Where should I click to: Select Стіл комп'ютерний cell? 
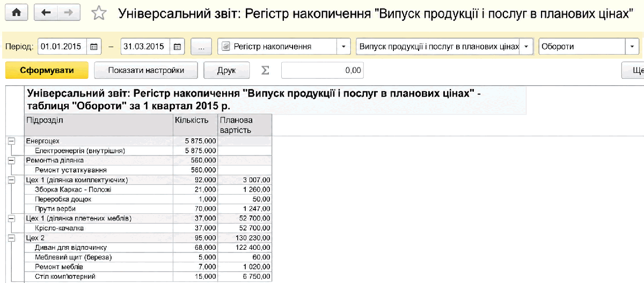pos(99,276)
